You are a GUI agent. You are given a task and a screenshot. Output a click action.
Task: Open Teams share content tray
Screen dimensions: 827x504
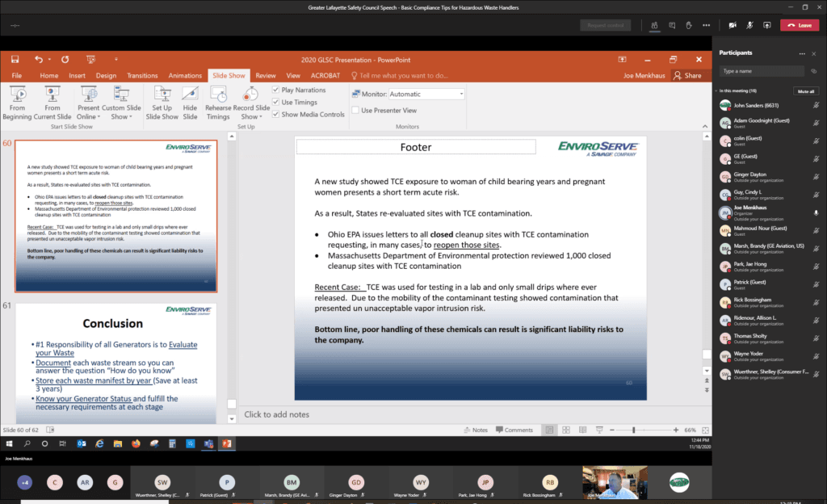pyautogui.click(x=767, y=25)
